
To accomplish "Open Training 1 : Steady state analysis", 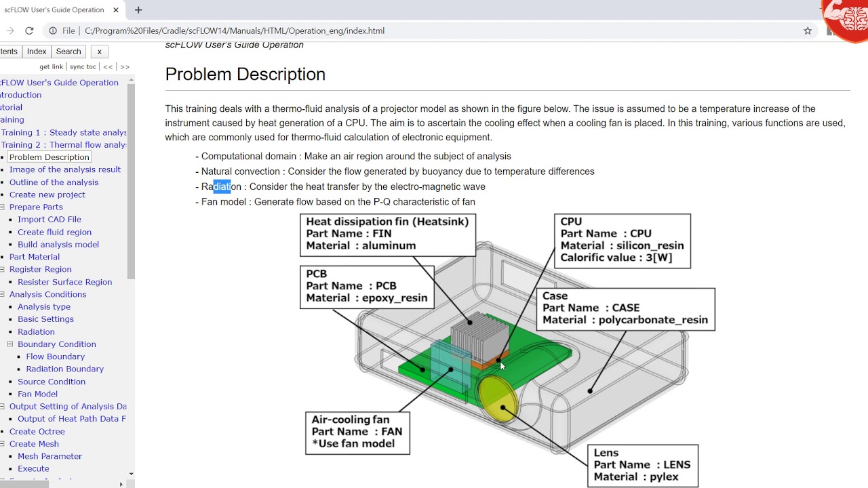I will click(x=64, y=132).
